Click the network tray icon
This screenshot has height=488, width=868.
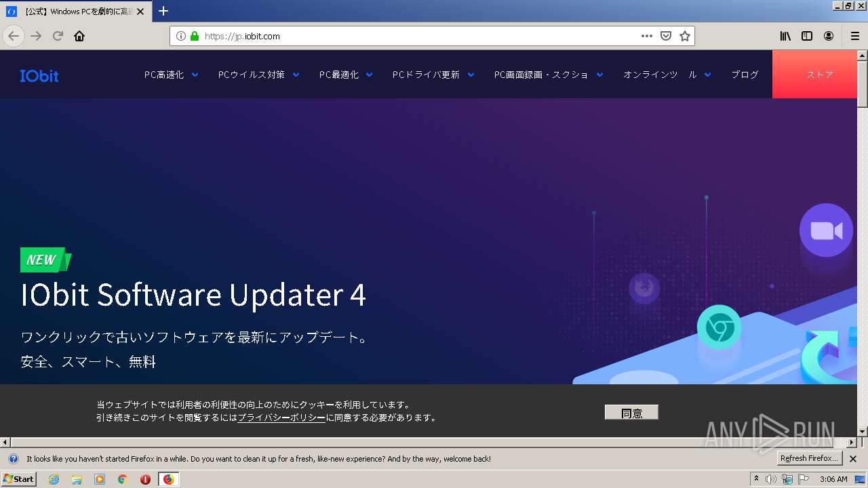click(787, 479)
